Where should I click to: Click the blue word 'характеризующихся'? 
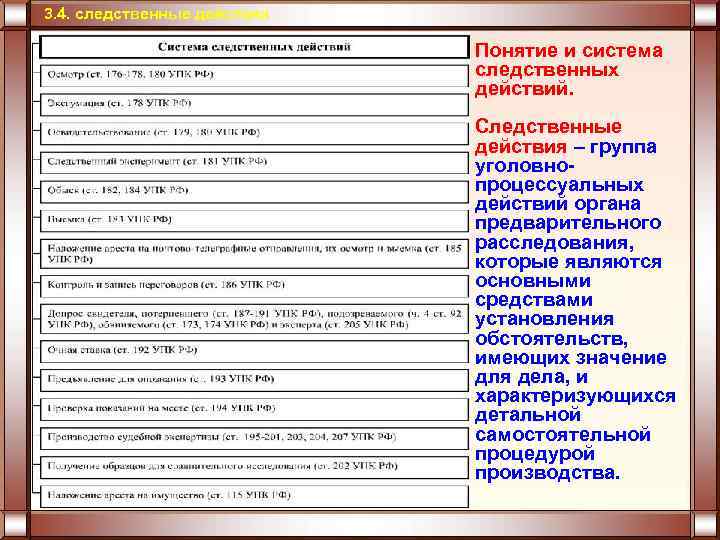(x=575, y=396)
